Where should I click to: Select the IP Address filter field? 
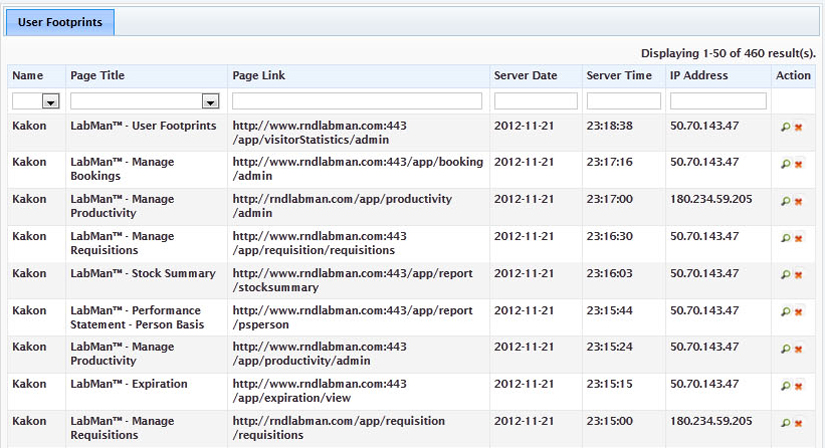[x=717, y=101]
